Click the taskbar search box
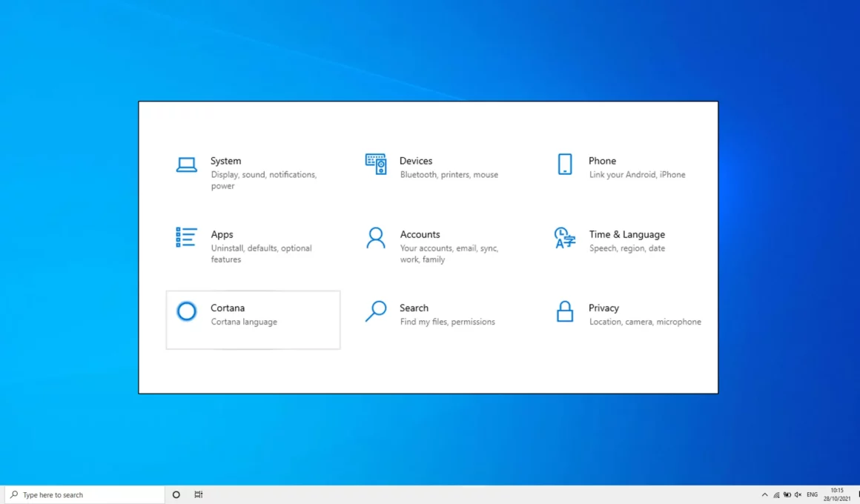This screenshot has height=504, width=860. coord(85,494)
